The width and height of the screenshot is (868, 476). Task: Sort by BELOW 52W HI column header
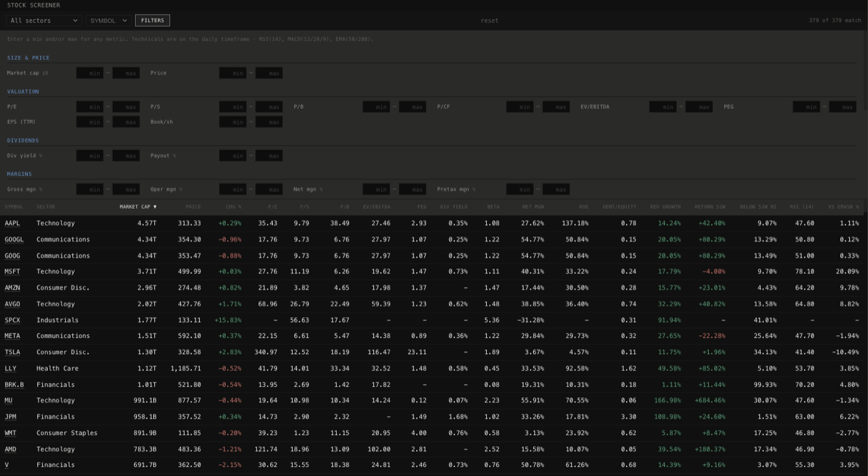758,207
